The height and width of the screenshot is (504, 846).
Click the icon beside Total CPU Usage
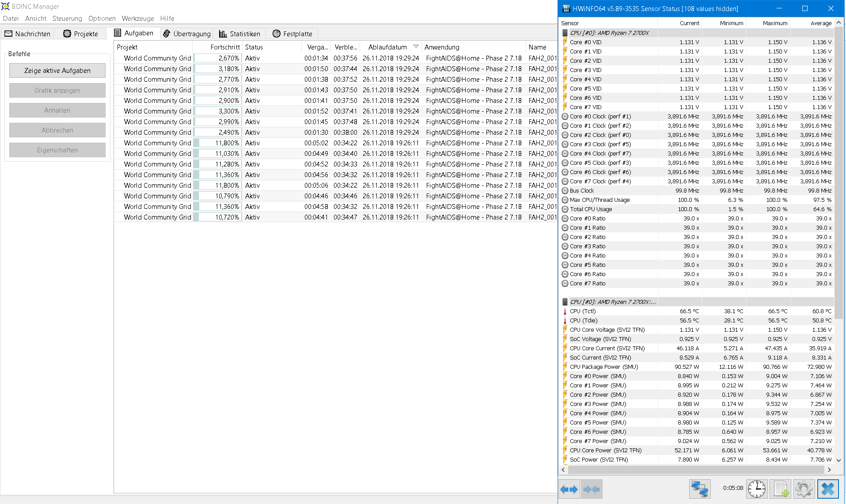565,209
